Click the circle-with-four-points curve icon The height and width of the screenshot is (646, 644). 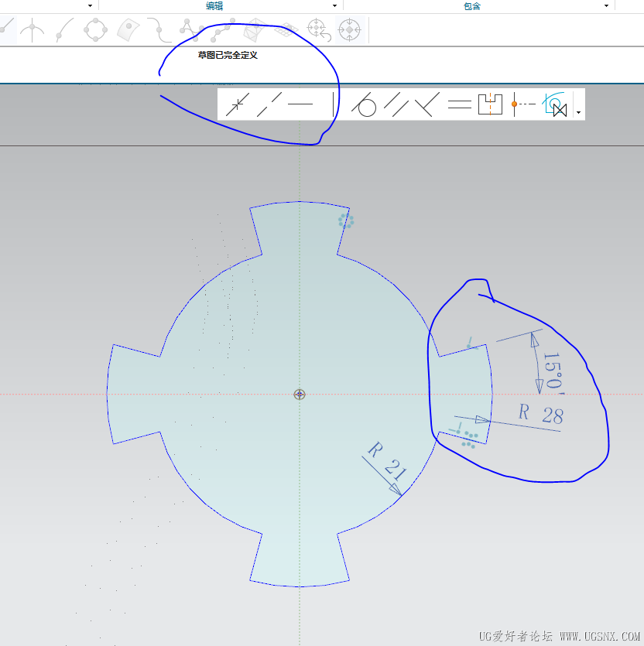[x=95, y=29]
